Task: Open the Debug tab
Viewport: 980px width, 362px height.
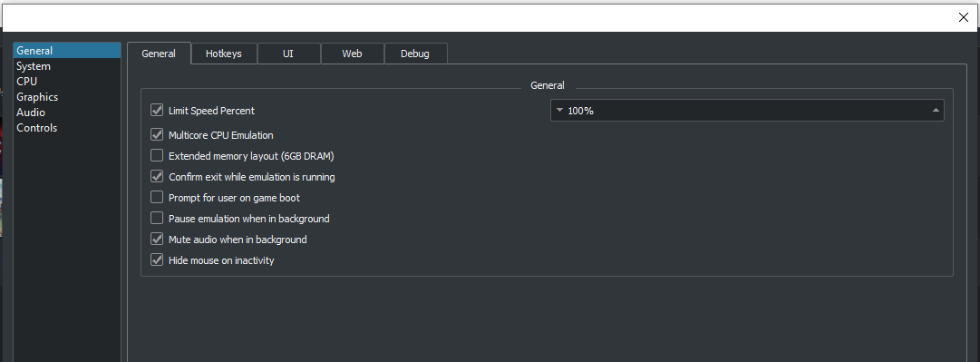Action: point(415,54)
